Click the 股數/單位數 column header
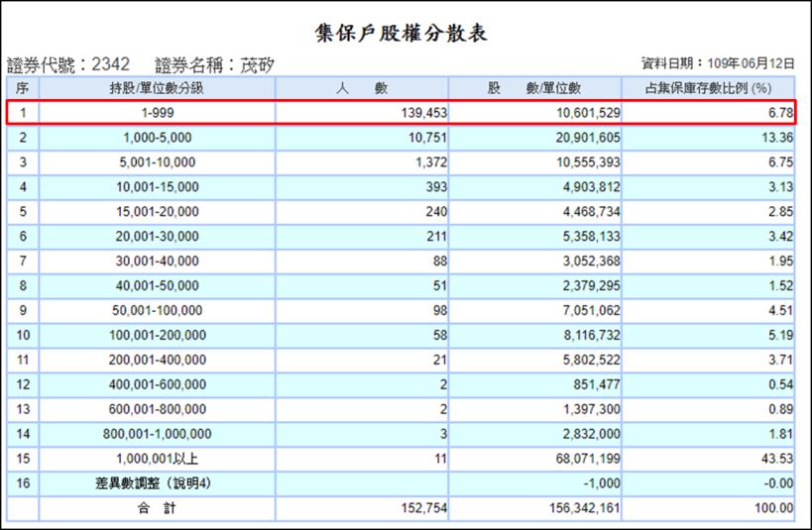This screenshot has height=530, width=812. coord(534,88)
